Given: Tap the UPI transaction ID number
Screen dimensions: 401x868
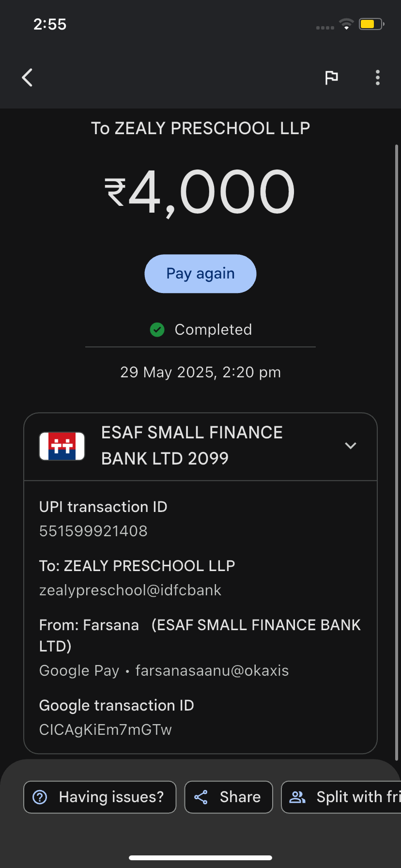Looking at the screenshot, I should tap(93, 531).
